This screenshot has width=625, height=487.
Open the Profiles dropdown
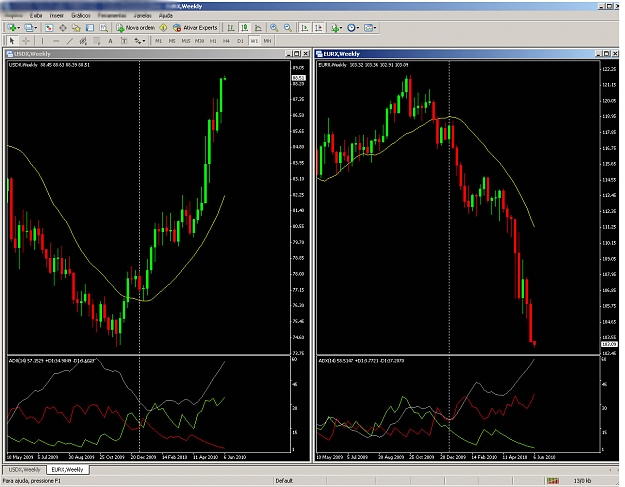pos(31,27)
